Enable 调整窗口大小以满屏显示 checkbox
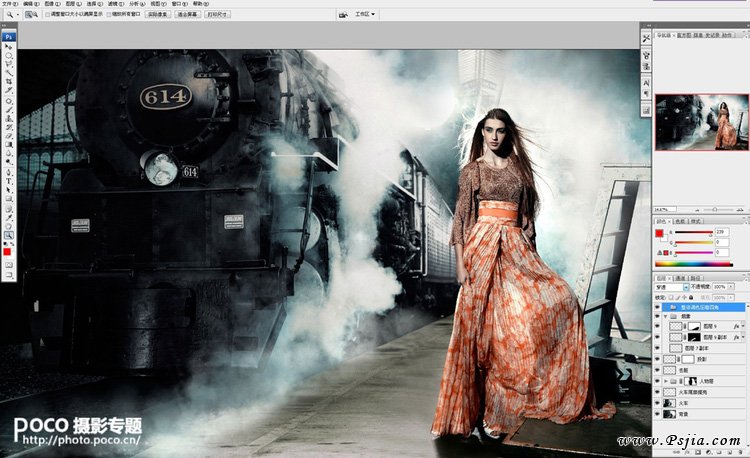 [x=50, y=15]
